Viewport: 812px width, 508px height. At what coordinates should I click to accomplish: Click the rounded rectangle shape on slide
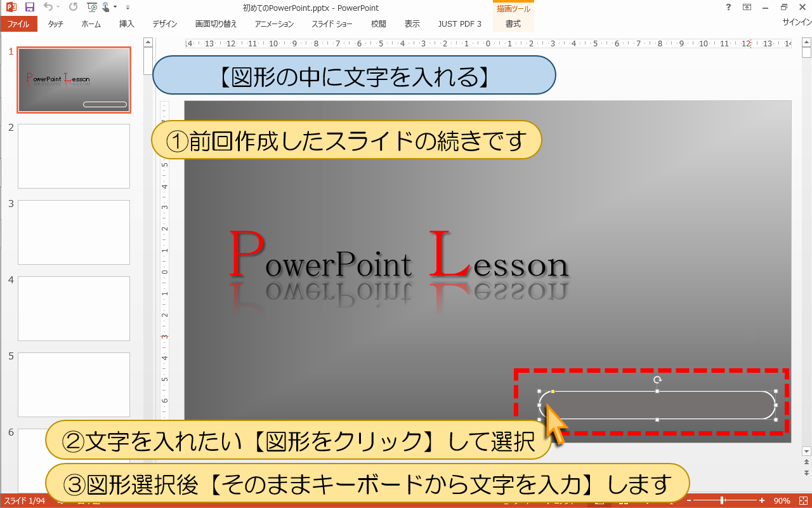tap(657, 405)
